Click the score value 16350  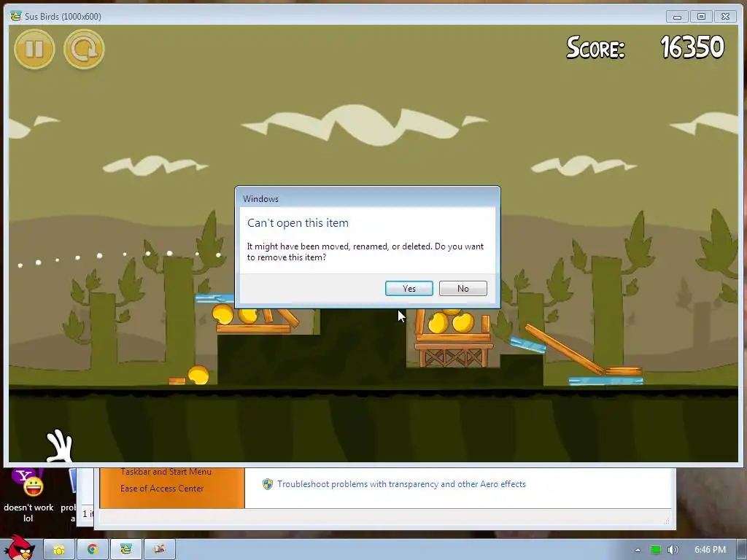point(692,47)
